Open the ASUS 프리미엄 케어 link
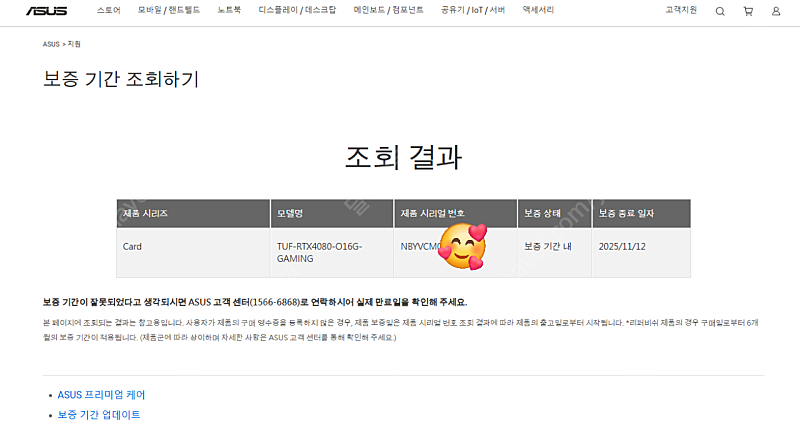The width and height of the screenshot is (800, 443). coord(101,395)
